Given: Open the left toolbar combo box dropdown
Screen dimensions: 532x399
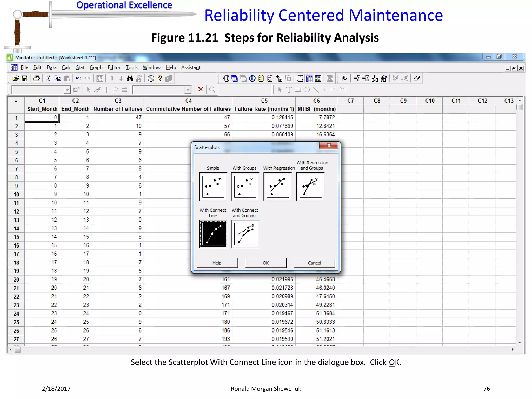Looking at the screenshot, I should (x=67, y=90).
